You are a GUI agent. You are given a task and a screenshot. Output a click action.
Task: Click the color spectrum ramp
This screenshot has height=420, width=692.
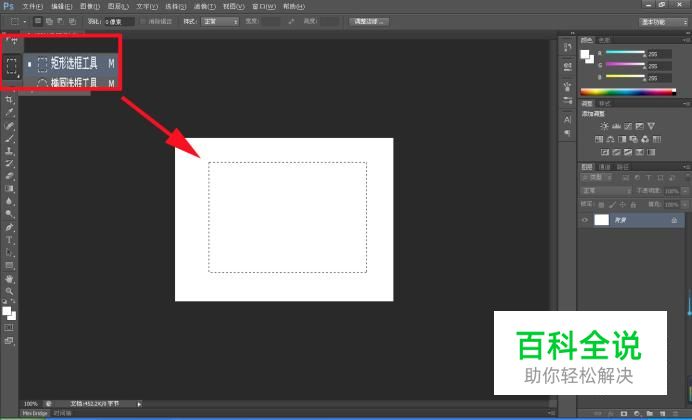[628, 92]
